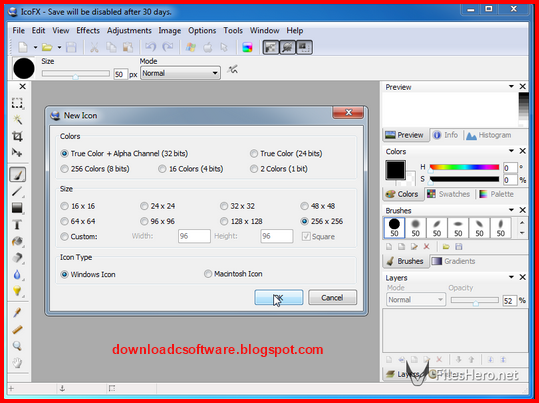Open the Brushes panel menu arrow
539x403 pixels.
click(x=511, y=210)
